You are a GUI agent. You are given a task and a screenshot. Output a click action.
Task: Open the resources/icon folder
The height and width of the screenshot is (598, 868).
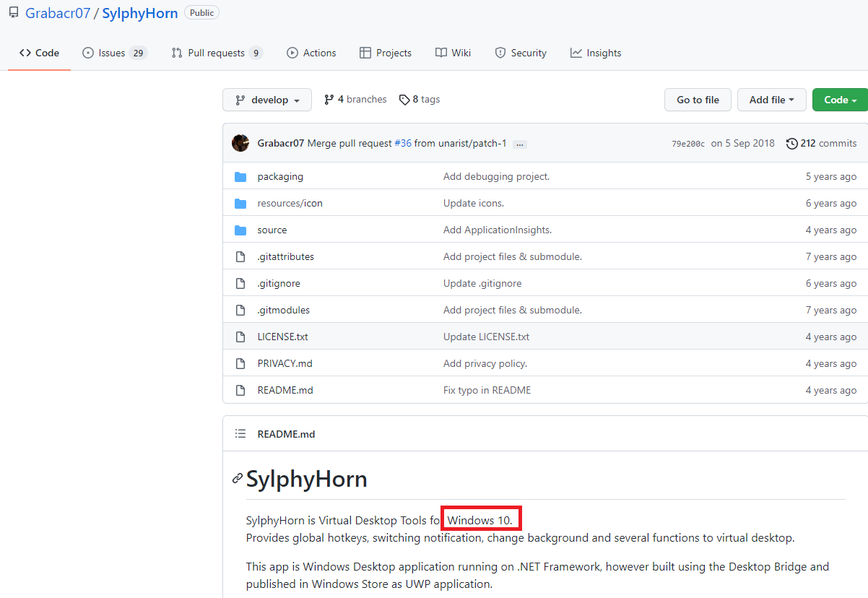point(290,203)
